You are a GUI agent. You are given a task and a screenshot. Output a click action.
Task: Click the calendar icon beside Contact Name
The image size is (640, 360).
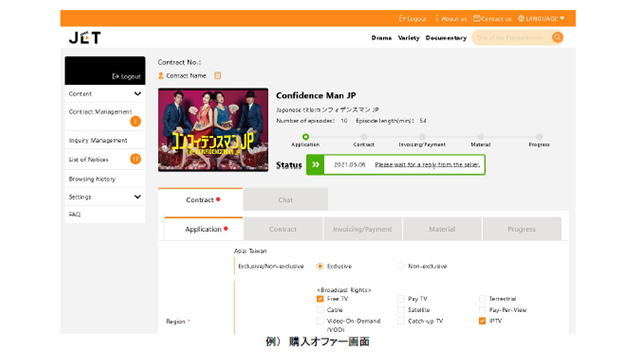[x=218, y=76]
